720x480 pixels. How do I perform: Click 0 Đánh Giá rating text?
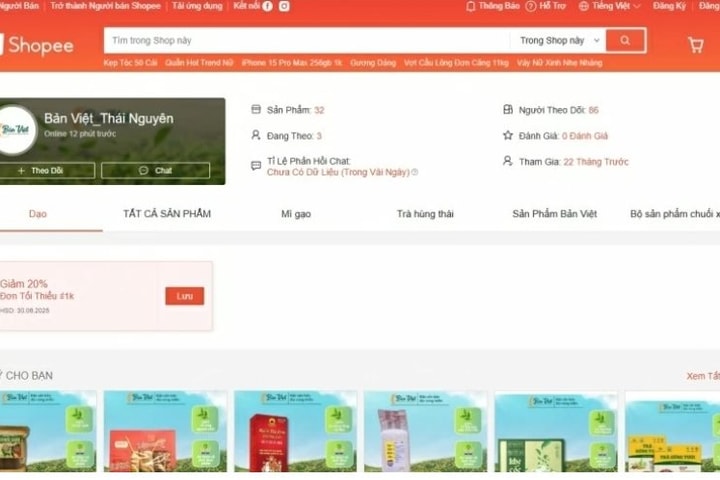pos(585,136)
